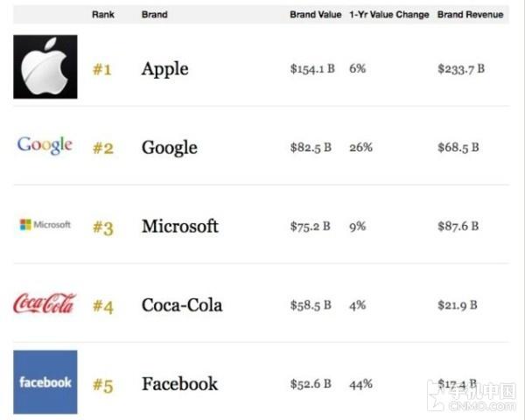Open the Microsoft brand link
Screen dimensions: 525x420
tap(180, 226)
